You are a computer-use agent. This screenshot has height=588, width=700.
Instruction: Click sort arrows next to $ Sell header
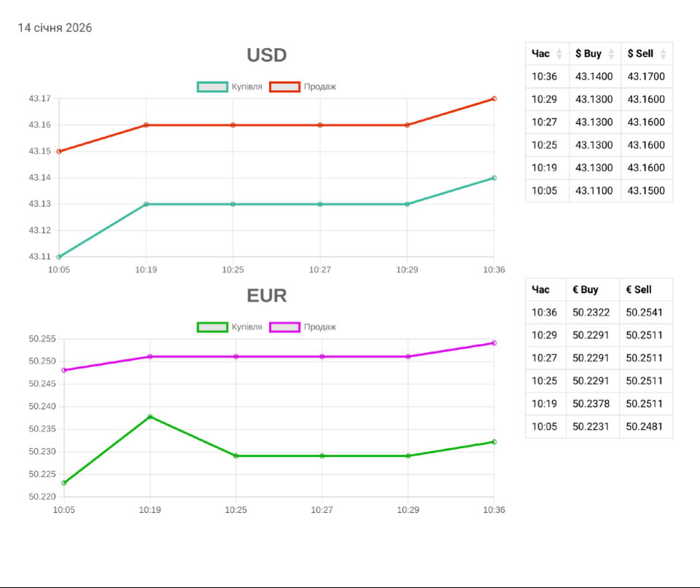[663, 54]
